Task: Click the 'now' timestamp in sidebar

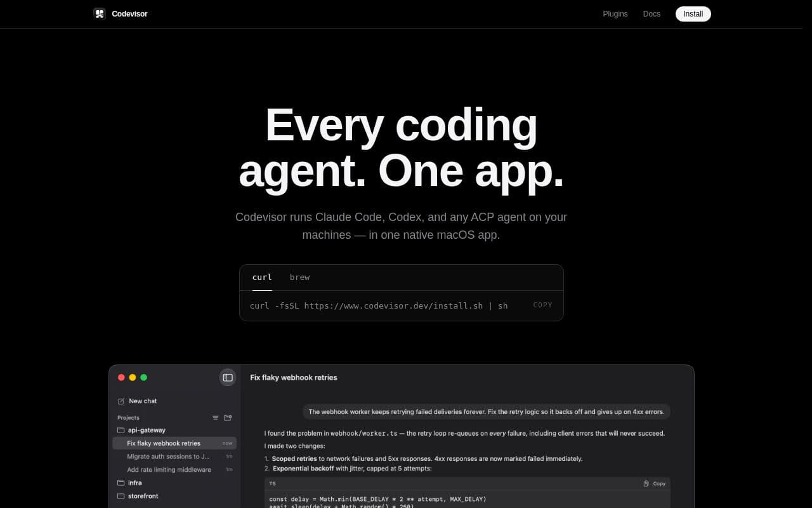Action: point(227,443)
